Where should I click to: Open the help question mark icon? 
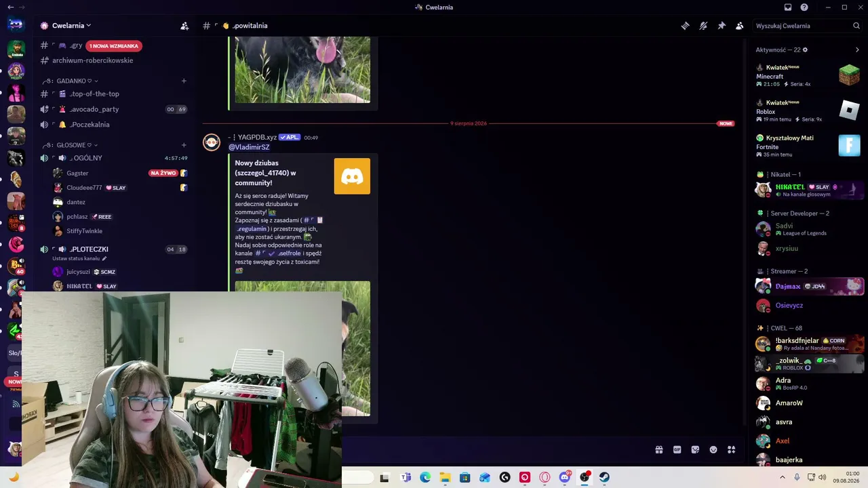(x=804, y=7)
